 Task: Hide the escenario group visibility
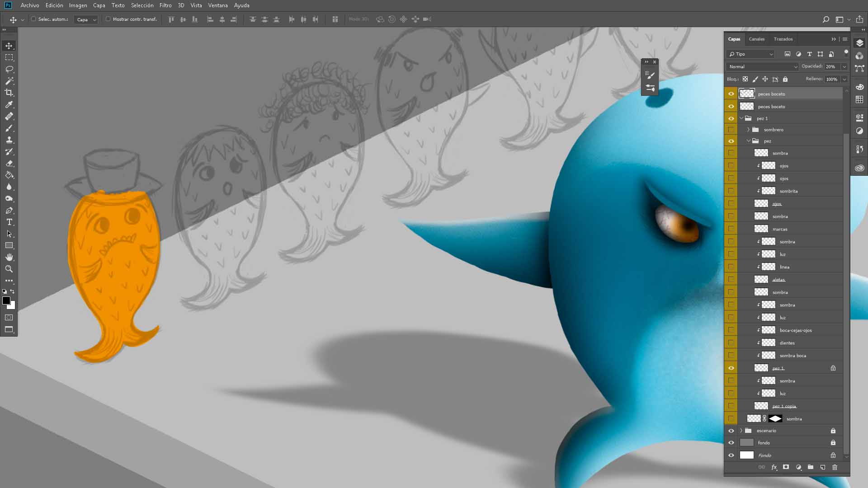tap(731, 431)
